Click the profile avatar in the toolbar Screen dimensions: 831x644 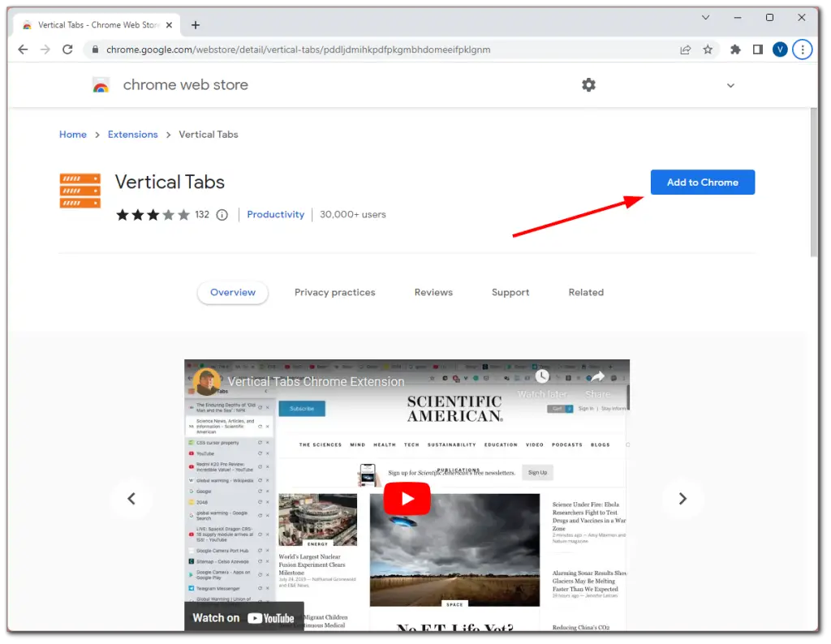(x=780, y=49)
